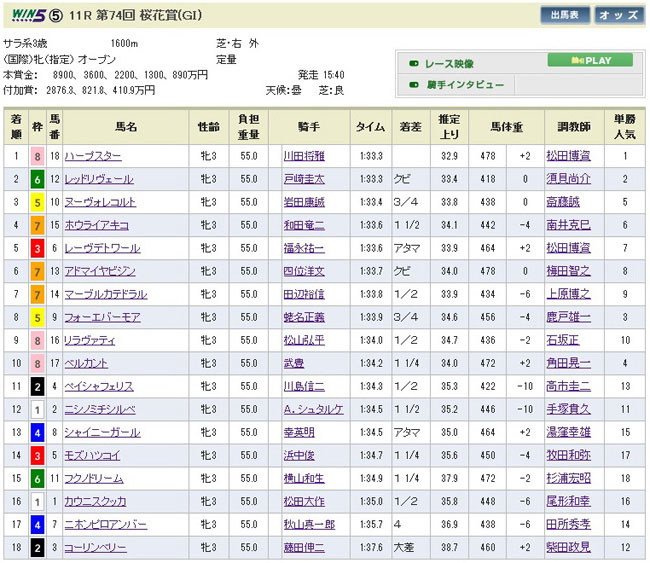This screenshot has width=650, height=563.
Task: Click the WIN5 logo icon
Action: [x=22, y=15]
